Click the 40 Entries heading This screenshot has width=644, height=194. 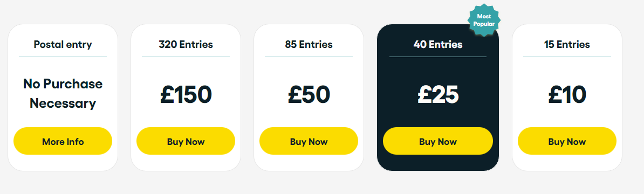tap(438, 44)
